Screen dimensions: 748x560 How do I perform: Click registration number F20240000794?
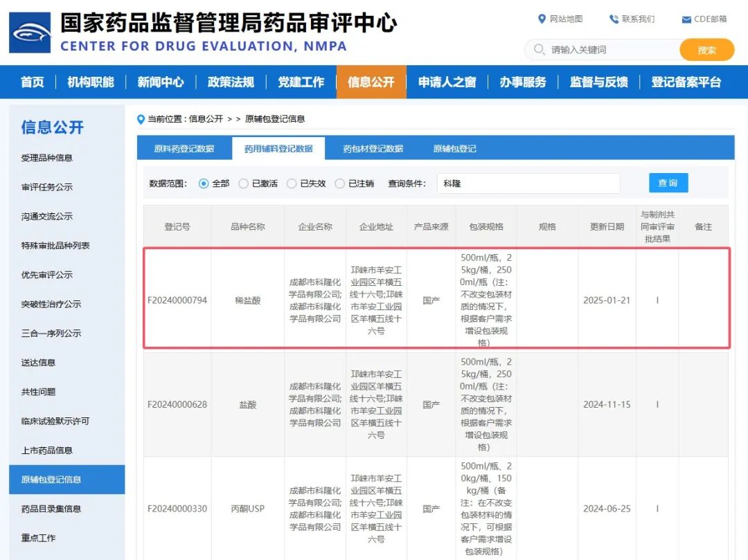(x=177, y=300)
